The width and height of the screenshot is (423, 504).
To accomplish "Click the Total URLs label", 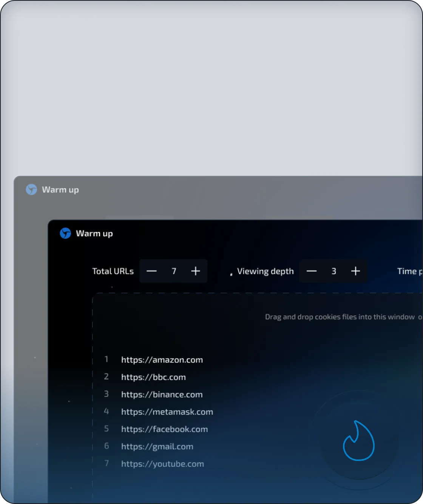I will (x=113, y=271).
